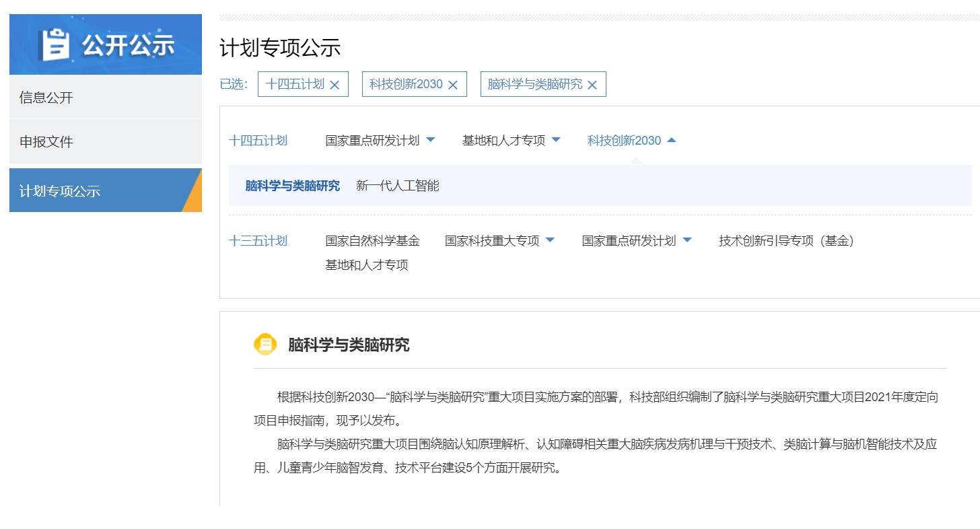The width and height of the screenshot is (980, 529).
Task: Collapse the 科技创新2030 dropdown
Action: tap(671, 140)
